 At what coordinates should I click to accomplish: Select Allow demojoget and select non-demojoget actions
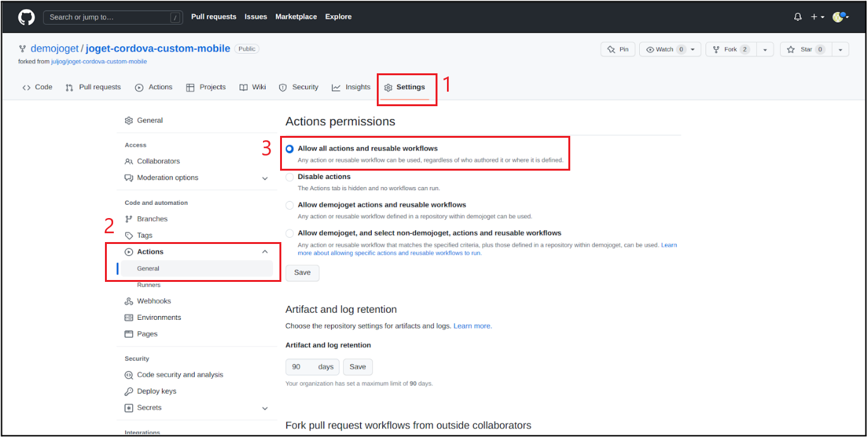pyautogui.click(x=290, y=233)
